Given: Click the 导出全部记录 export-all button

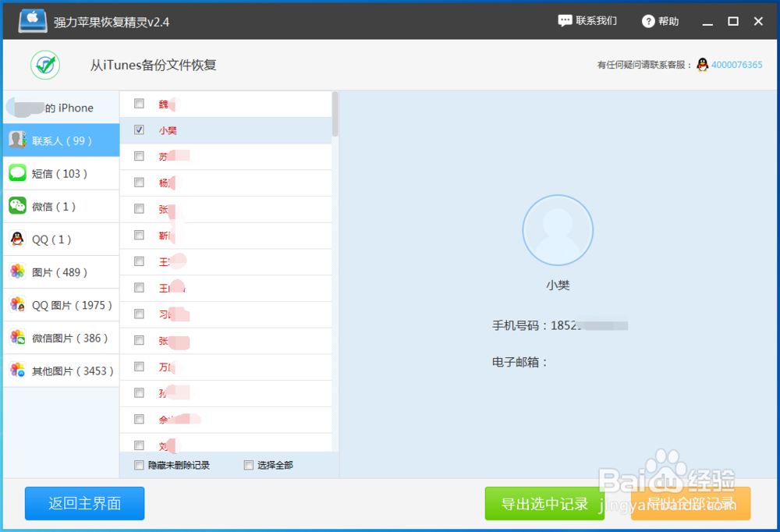Looking at the screenshot, I should coord(690,503).
